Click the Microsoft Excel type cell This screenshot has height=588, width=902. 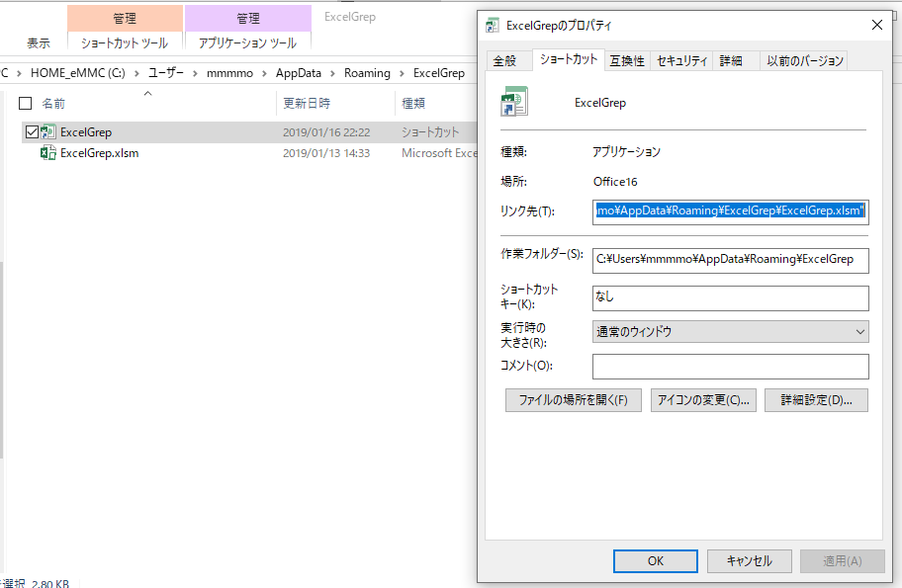[439, 153]
